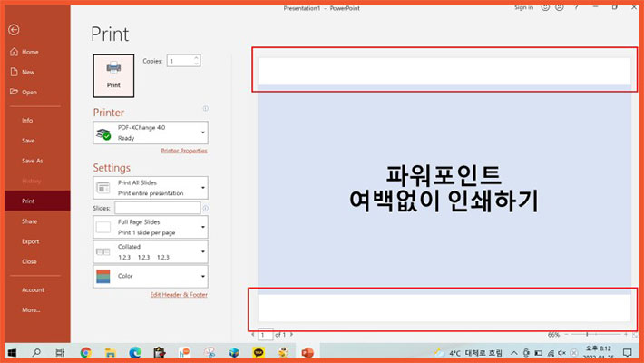Image resolution: width=644 pixels, height=363 pixels.
Task: Open KakaoTalk from the taskbar
Action: [x=259, y=353]
